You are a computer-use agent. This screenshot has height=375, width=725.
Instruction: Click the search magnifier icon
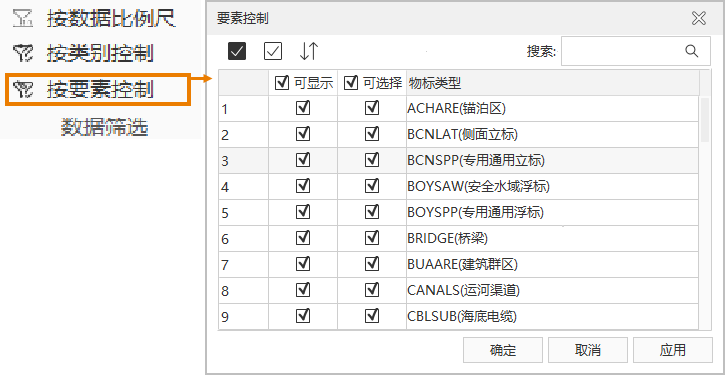coord(692,51)
